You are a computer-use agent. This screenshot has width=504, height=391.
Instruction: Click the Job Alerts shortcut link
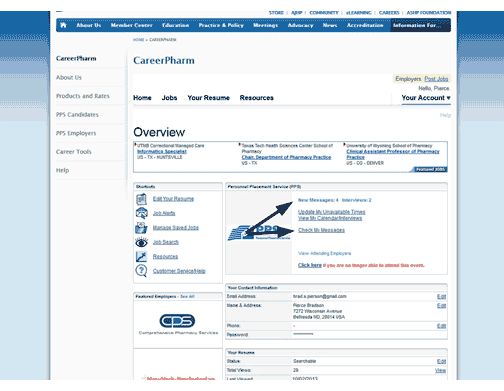(164, 213)
